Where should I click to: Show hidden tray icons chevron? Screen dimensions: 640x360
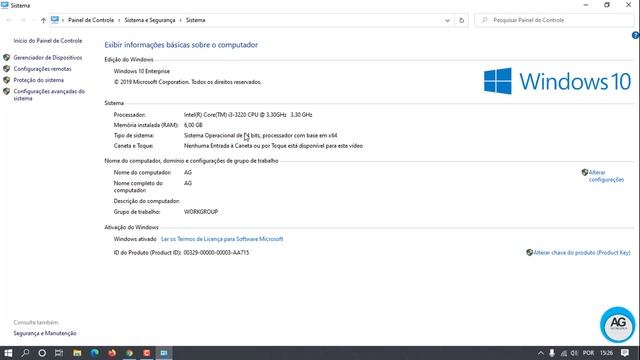(541, 353)
